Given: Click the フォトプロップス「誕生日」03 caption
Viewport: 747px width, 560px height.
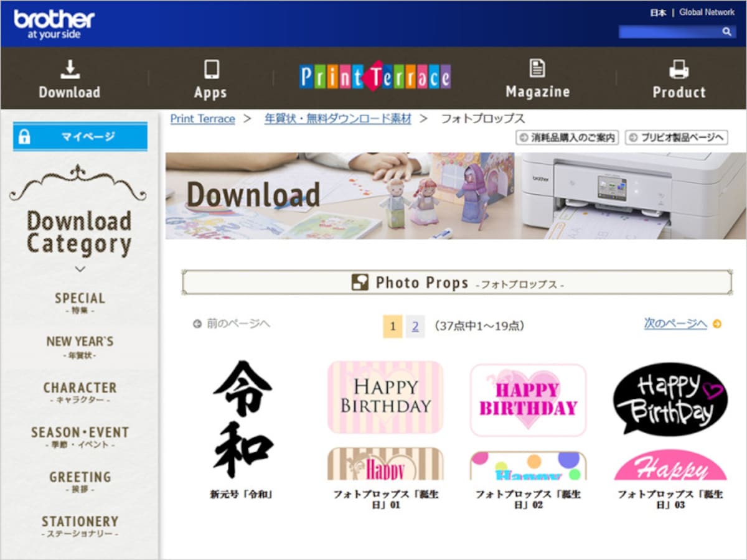Looking at the screenshot, I should click(670, 500).
